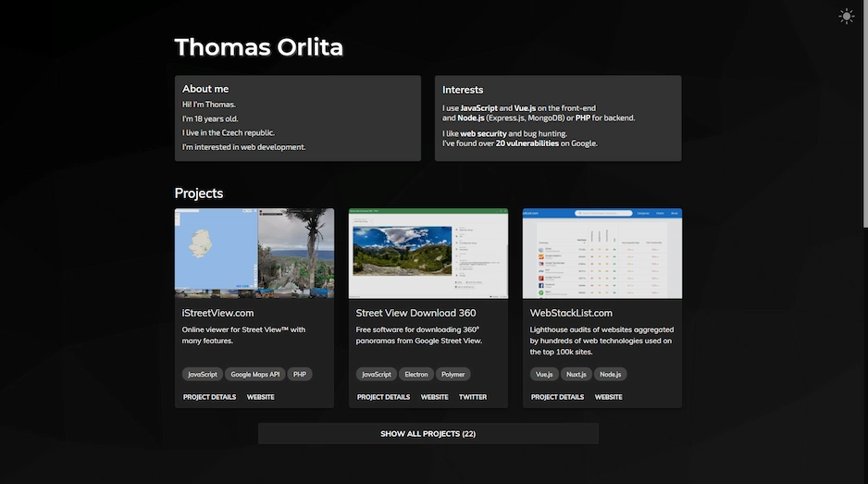868x484 pixels.
Task: Select the Vue.js tag on WebStackList.com
Action: (544, 375)
